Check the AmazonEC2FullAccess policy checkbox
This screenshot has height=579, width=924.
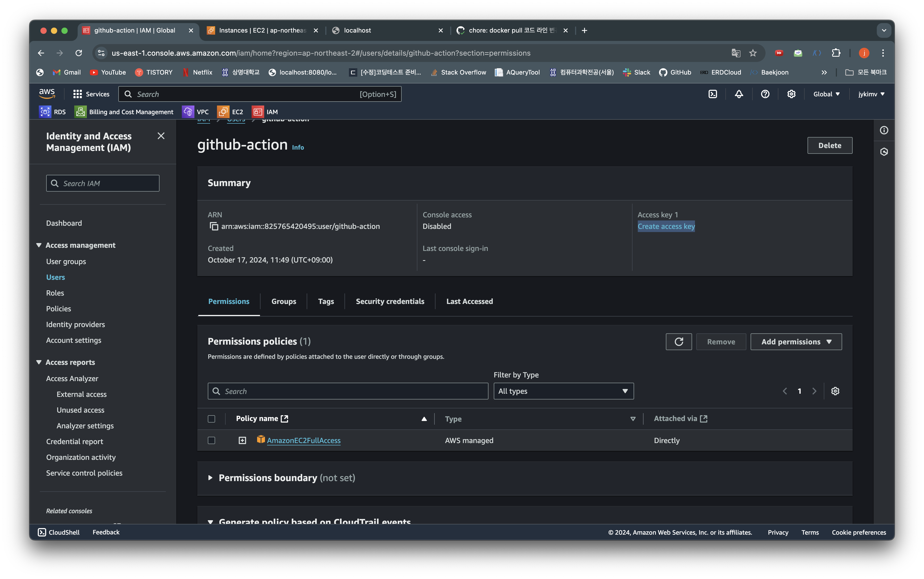click(211, 440)
